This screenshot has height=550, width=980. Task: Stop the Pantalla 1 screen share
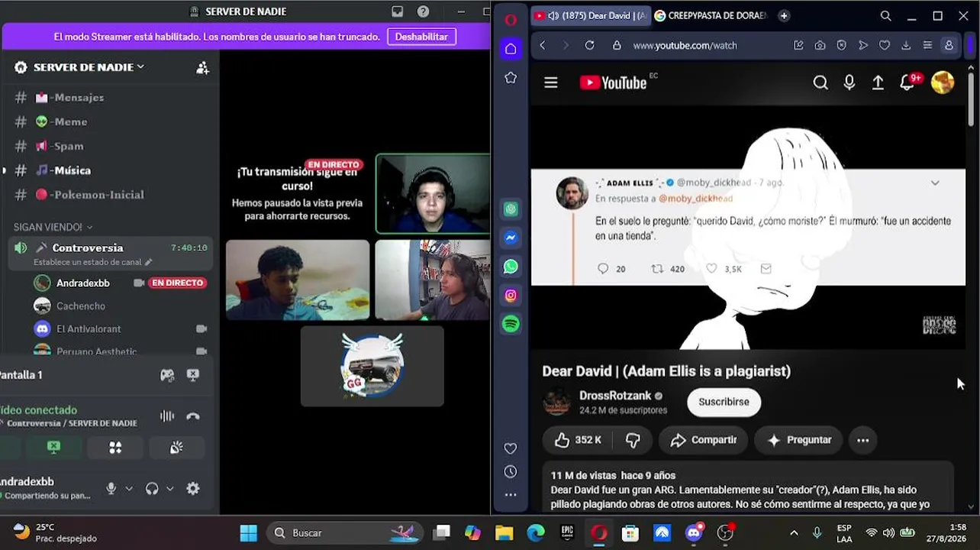click(x=193, y=375)
